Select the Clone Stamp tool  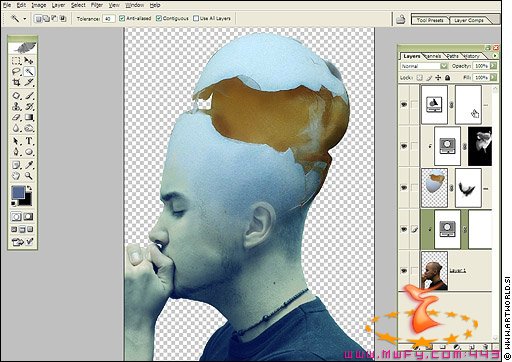(x=16, y=106)
